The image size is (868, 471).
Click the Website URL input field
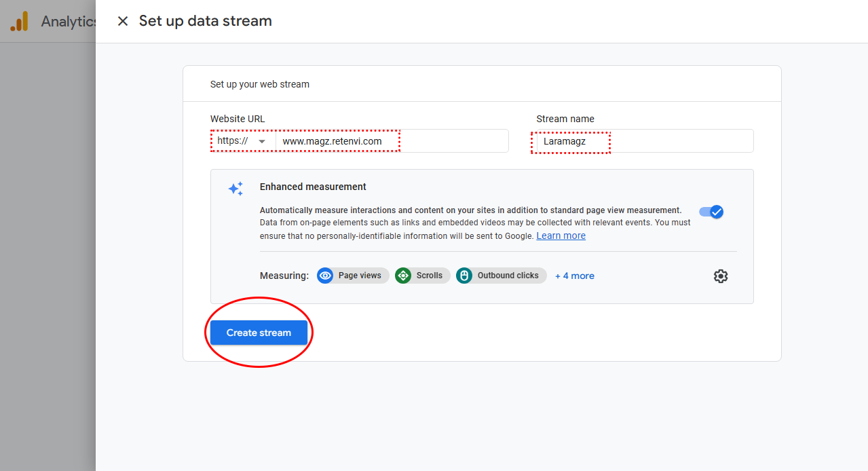pyautogui.click(x=392, y=141)
